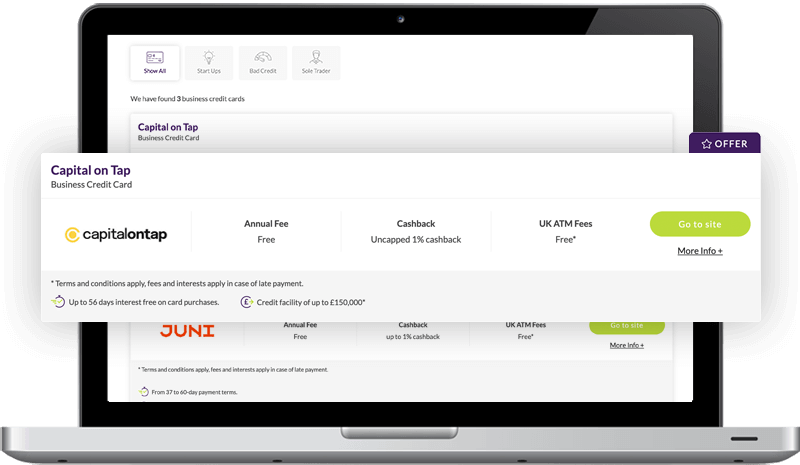This screenshot has width=800, height=465.
Task: Click the 56 days interest free icon
Action: tap(59, 302)
